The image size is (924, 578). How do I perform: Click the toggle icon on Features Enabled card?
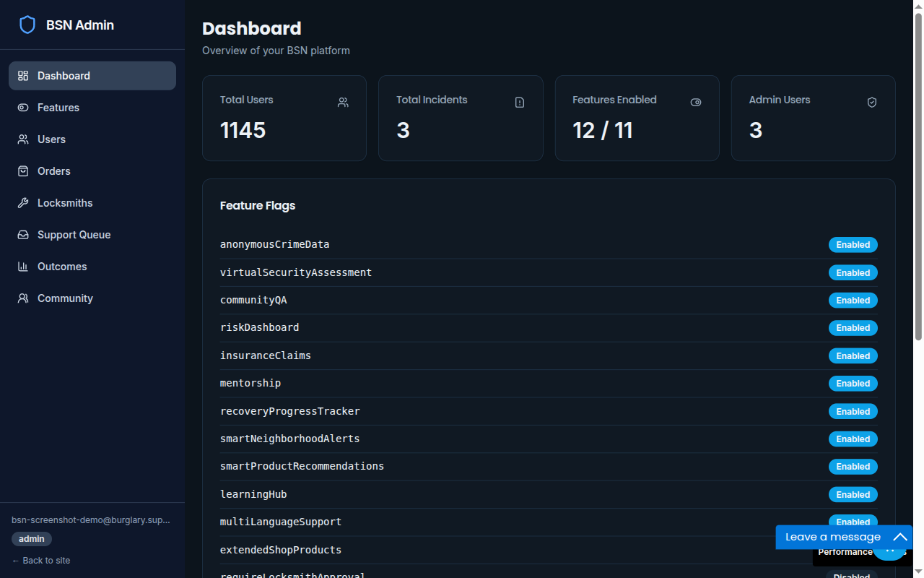[696, 103]
